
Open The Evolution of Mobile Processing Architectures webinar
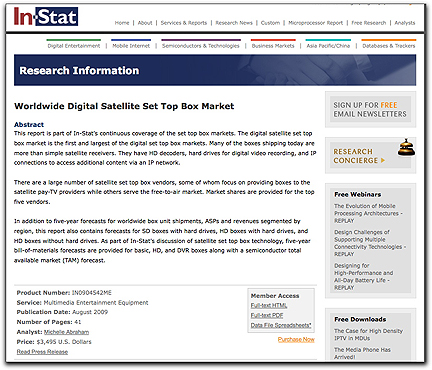click(x=368, y=213)
